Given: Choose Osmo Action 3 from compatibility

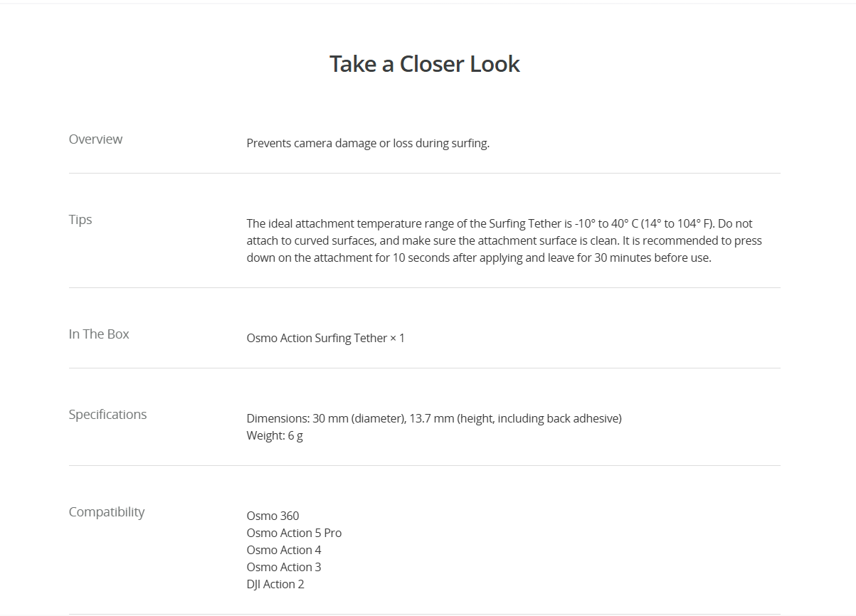Looking at the screenshot, I should coord(284,567).
